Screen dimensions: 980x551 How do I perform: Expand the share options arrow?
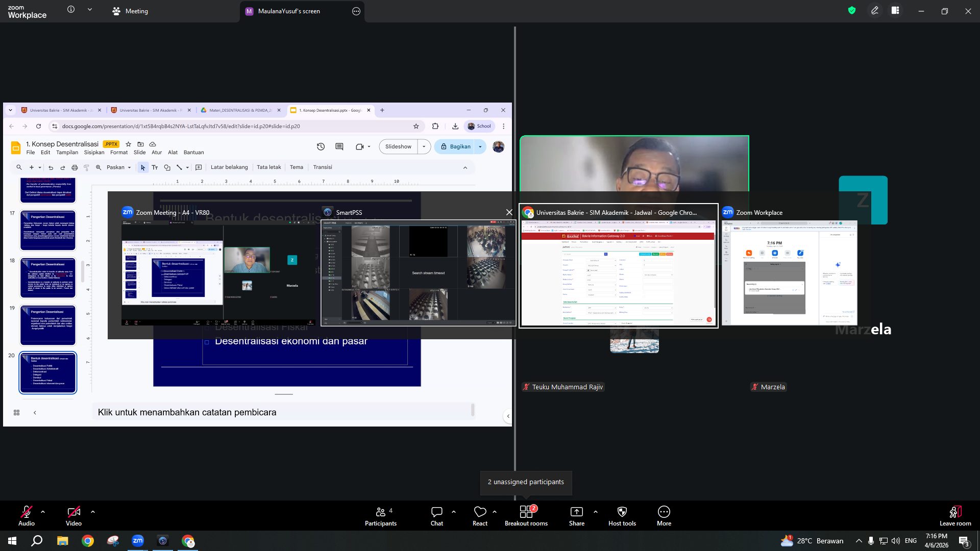(596, 512)
